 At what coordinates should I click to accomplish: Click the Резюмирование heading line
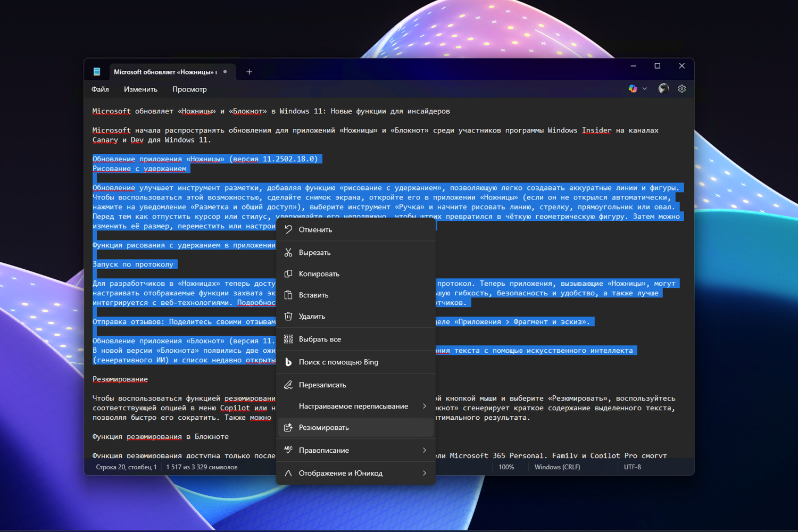click(x=120, y=379)
